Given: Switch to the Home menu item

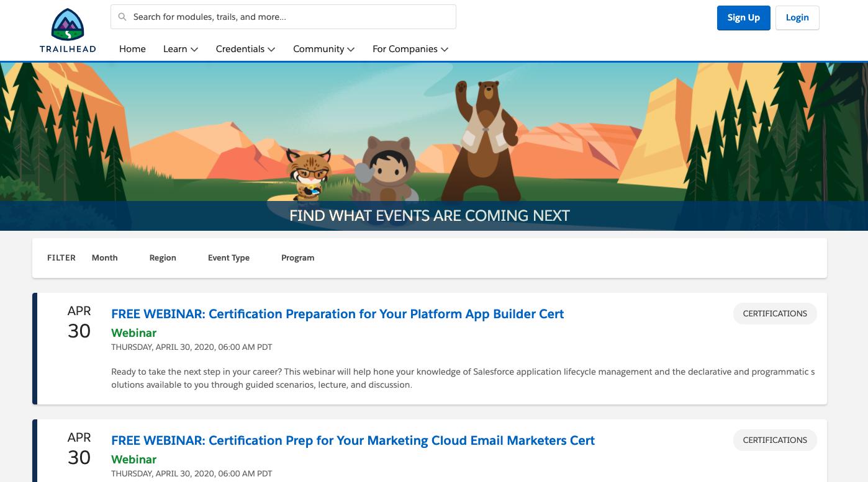Looking at the screenshot, I should pos(132,49).
